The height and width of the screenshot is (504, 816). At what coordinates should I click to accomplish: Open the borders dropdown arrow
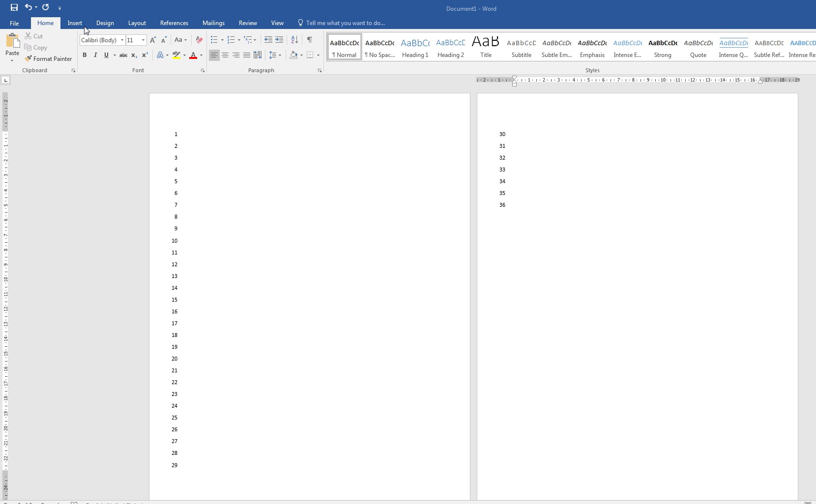[x=318, y=55]
